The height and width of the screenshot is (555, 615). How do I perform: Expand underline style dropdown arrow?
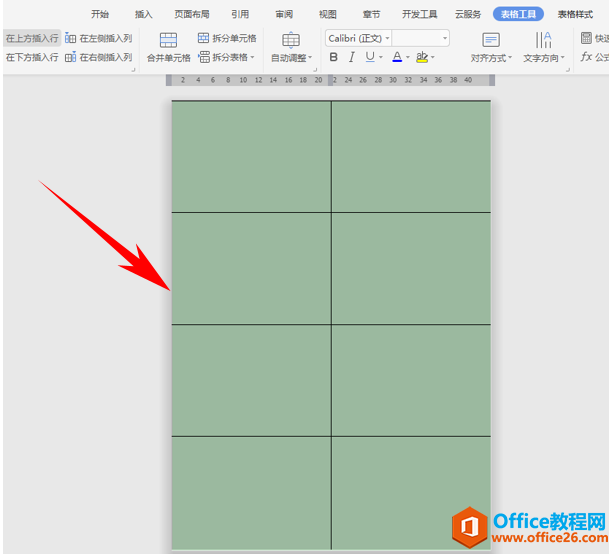pyautogui.click(x=381, y=57)
